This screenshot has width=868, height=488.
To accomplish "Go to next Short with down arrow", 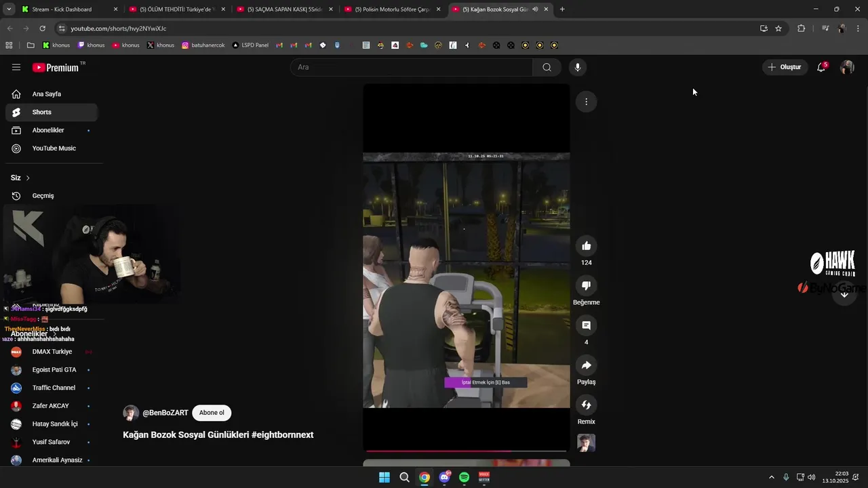I will point(844,294).
